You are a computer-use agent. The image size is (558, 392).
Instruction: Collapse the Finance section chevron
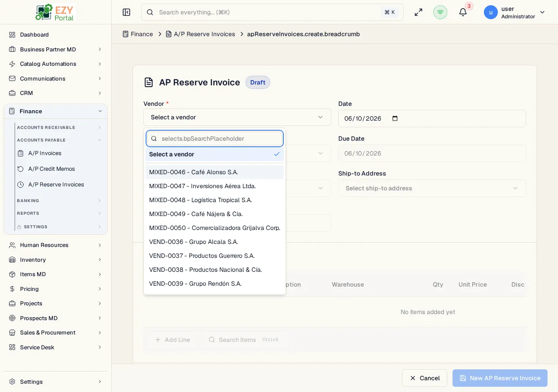[100, 111]
